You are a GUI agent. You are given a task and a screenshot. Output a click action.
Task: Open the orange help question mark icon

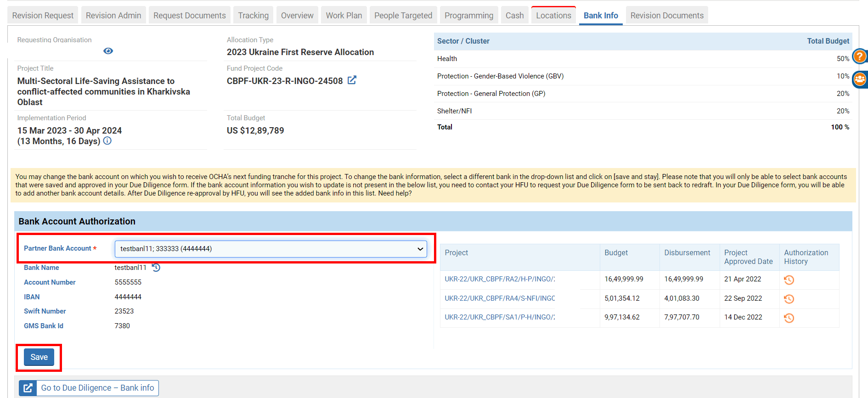860,56
